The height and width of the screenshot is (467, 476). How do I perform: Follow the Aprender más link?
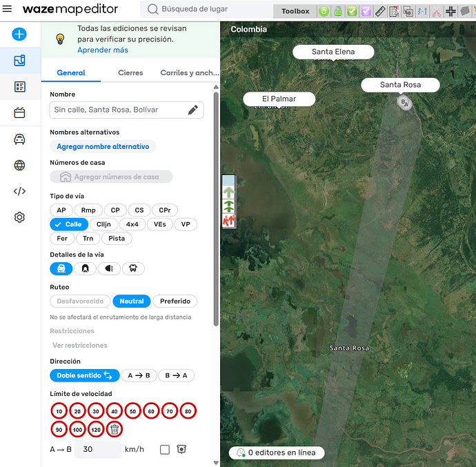pyautogui.click(x=102, y=50)
